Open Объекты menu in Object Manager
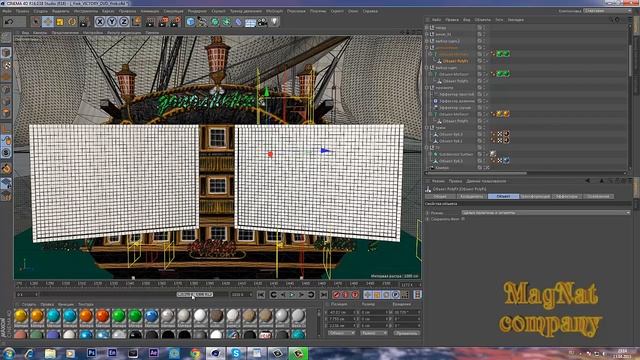 (482, 20)
